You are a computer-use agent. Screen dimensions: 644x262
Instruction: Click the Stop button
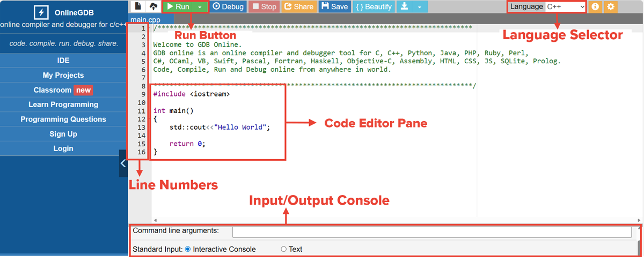pyautogui.click(x=264, y=6)
